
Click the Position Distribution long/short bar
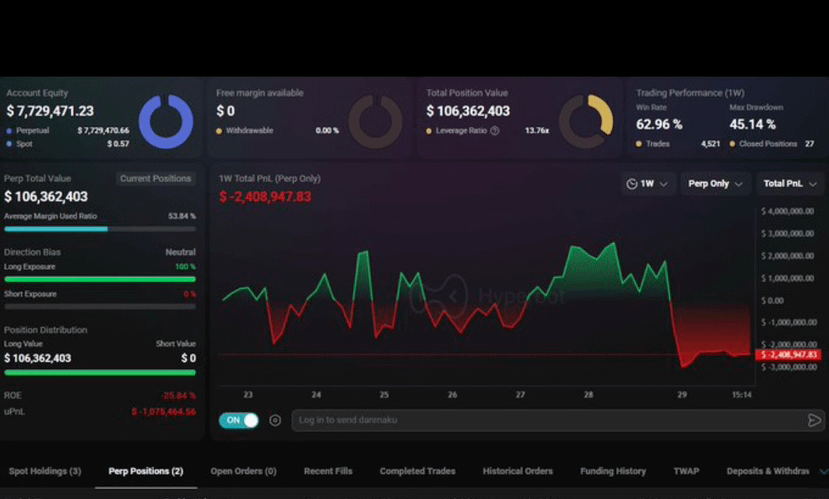(x=100, y=373)
